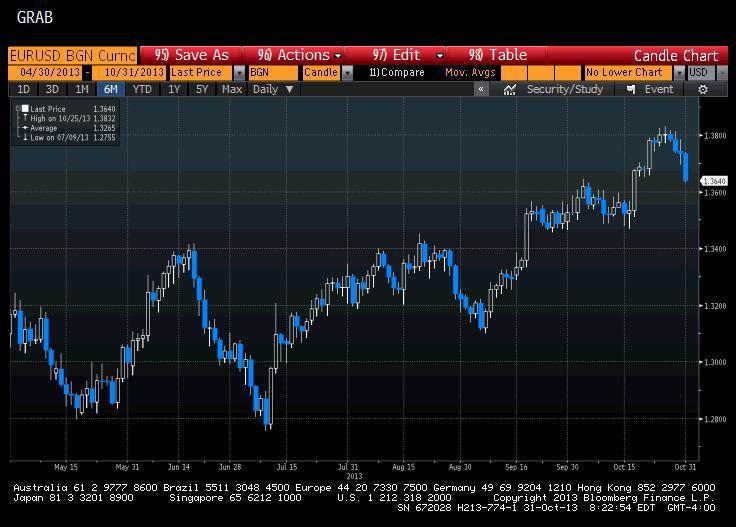Open the Daily periodicity dropdown
Screen dimensions: 736x527
click(273, 89)
